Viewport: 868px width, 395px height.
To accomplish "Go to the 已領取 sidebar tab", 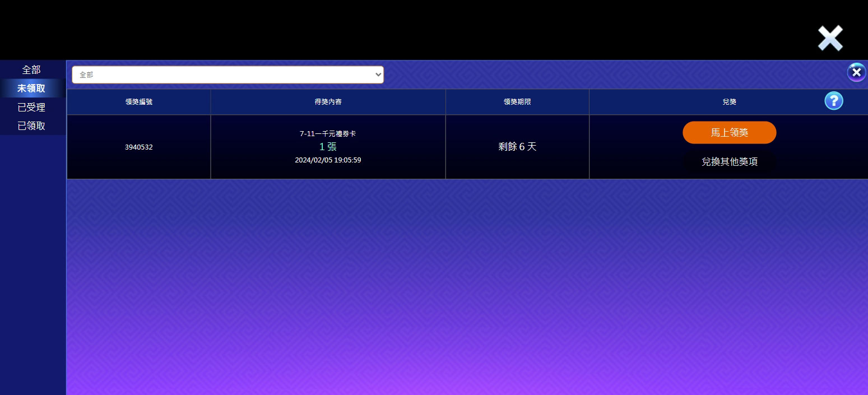I will coord(31,126).
